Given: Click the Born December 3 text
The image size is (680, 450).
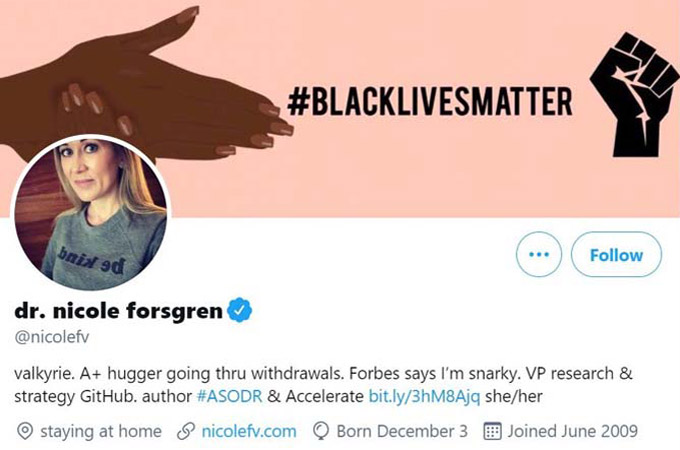Looking at the screenshot, I should point(402,431).
